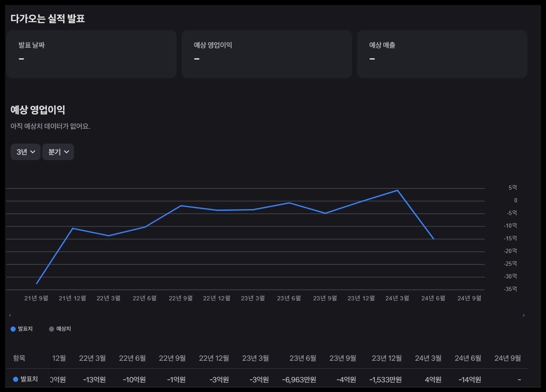Click the 5억 y-axis label
The height and width of the screenshot is (392, 546).
click(513, 188)
